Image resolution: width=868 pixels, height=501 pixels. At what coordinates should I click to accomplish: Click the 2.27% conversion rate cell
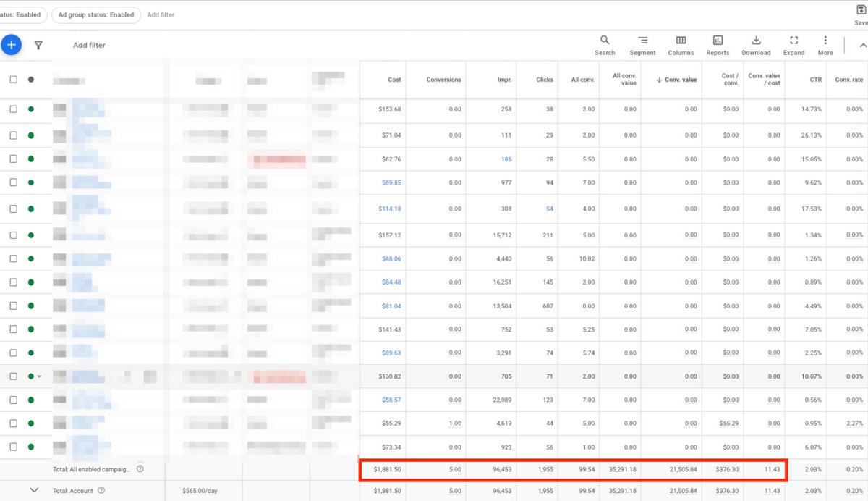point(854,424)
